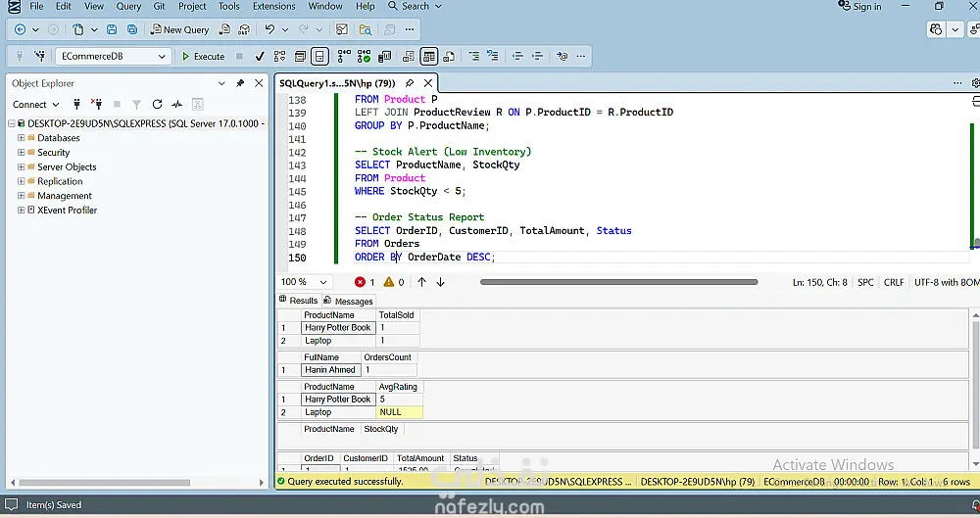
Task: Expand the Databases node
Action: pyautogui.click(x=22, y=137)
